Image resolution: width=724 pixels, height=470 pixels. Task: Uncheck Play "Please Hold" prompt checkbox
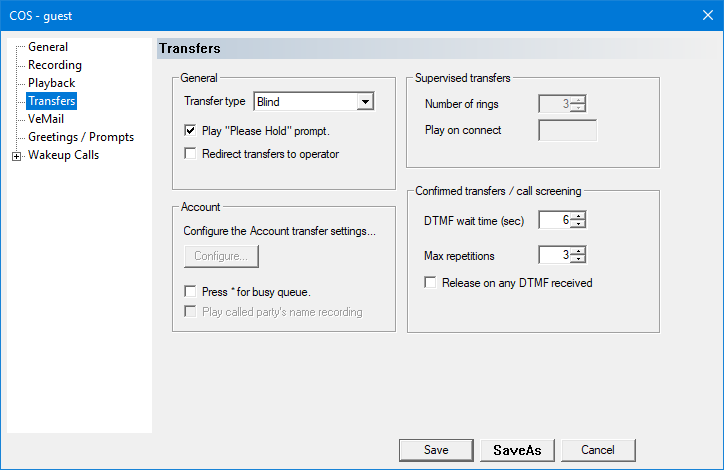pyautogui.click(x=190, y=131)
